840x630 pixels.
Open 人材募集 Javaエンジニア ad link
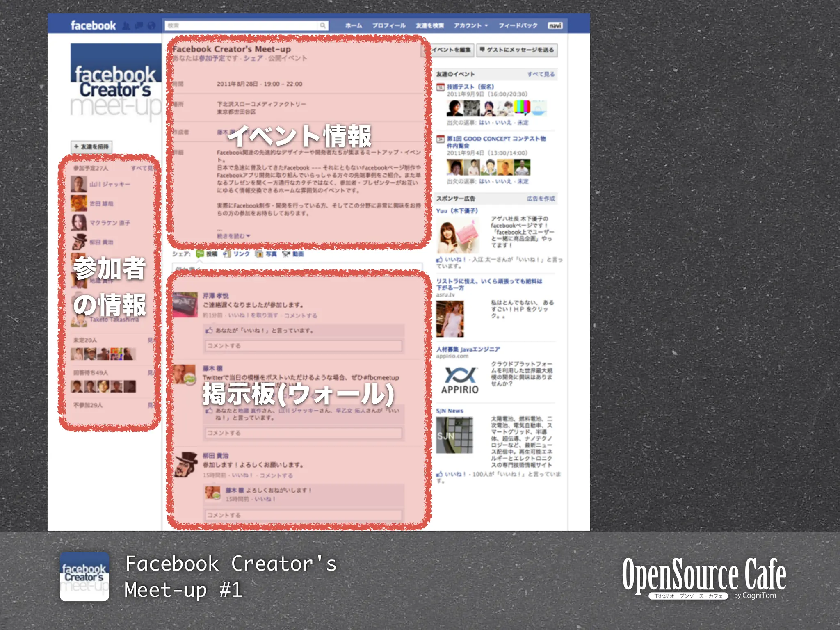coord(468,349)
